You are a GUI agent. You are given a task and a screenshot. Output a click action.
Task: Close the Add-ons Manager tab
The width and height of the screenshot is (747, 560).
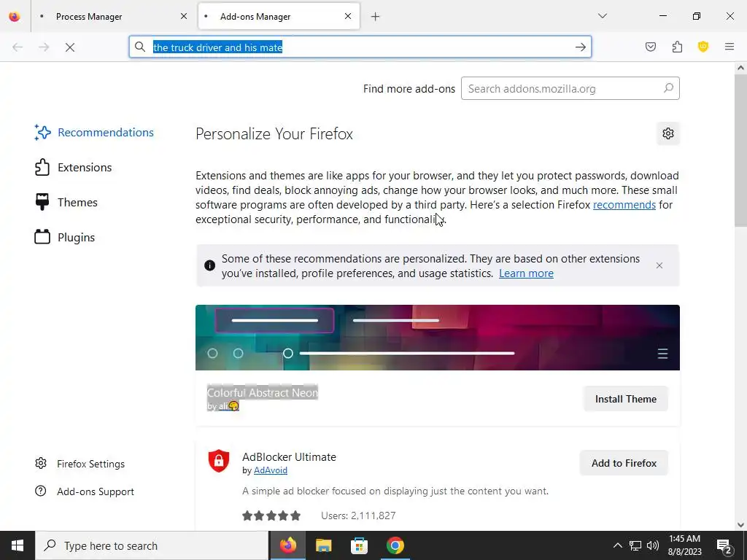pyautogui.click(x=348, y=16)
